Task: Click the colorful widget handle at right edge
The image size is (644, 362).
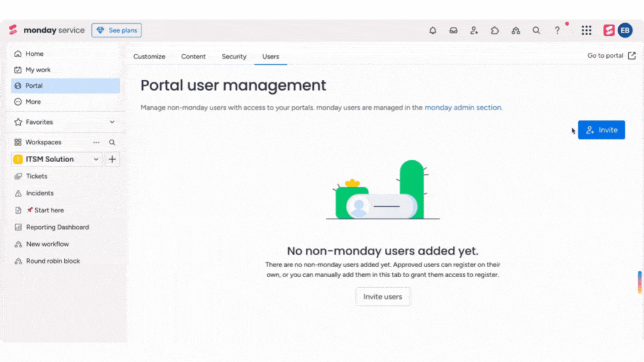Action: 640,282
